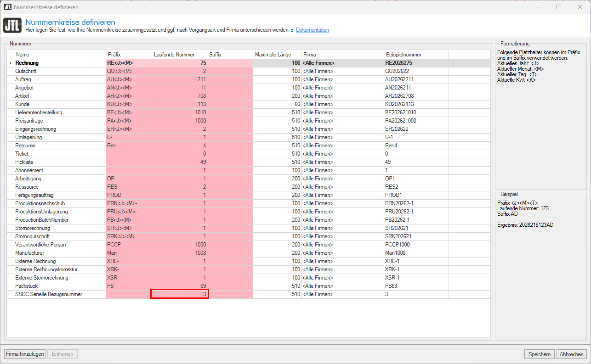
Task: Click the Präfix column header
Action: [129, 55]
